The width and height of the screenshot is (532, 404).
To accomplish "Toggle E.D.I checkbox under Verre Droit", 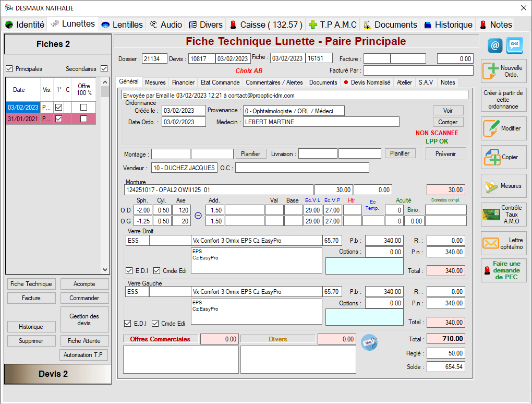I will pyautogui.click(x=129, y=270).
